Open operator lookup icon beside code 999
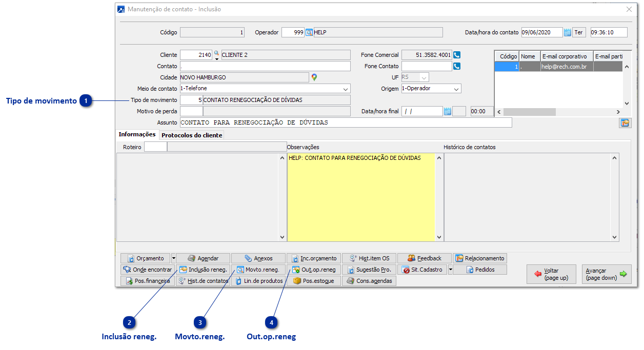 309,33
